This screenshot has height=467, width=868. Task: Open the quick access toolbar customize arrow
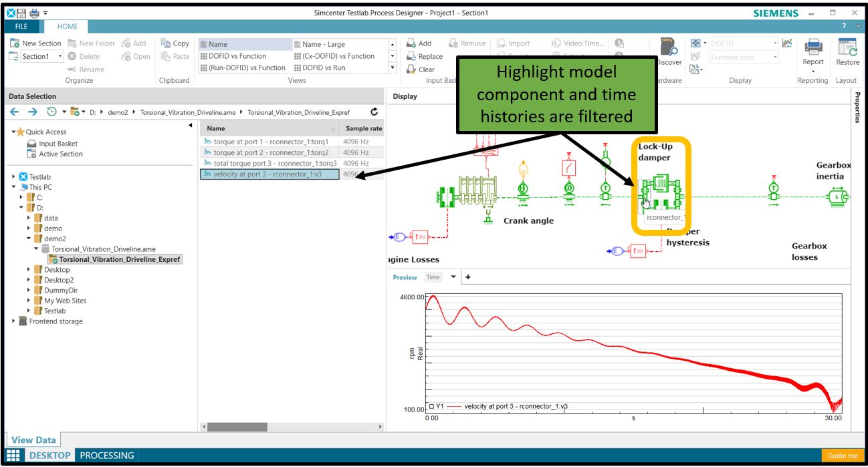coord(45,13)
